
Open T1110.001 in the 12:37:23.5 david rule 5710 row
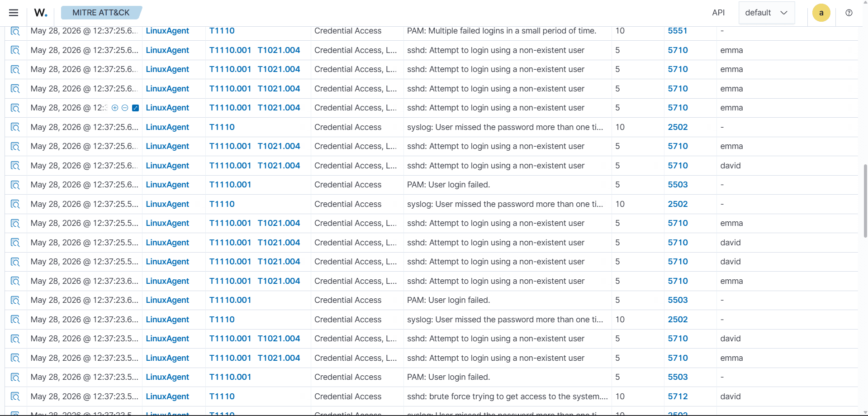[x=230, y=339]
